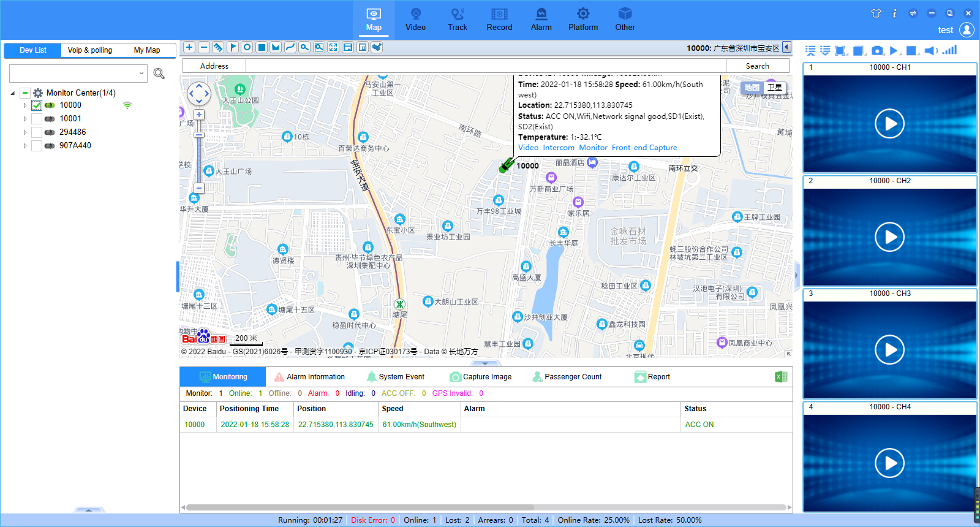The height and width of the screenshot is (527, 980).
Task: Toggle map fullscreen expand icon
Action: (x=333, y=47)
